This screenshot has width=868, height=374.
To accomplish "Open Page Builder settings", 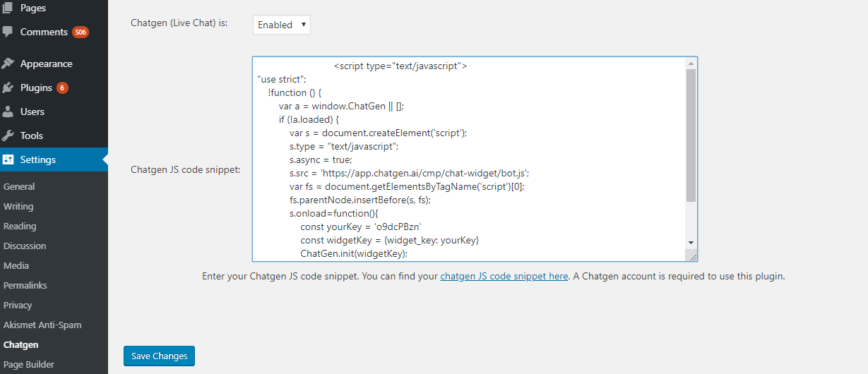I will [29, 364].
